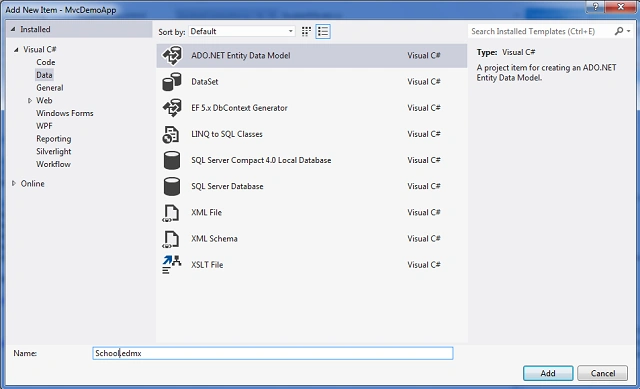Select the Visual C# node label

[40, 49]
